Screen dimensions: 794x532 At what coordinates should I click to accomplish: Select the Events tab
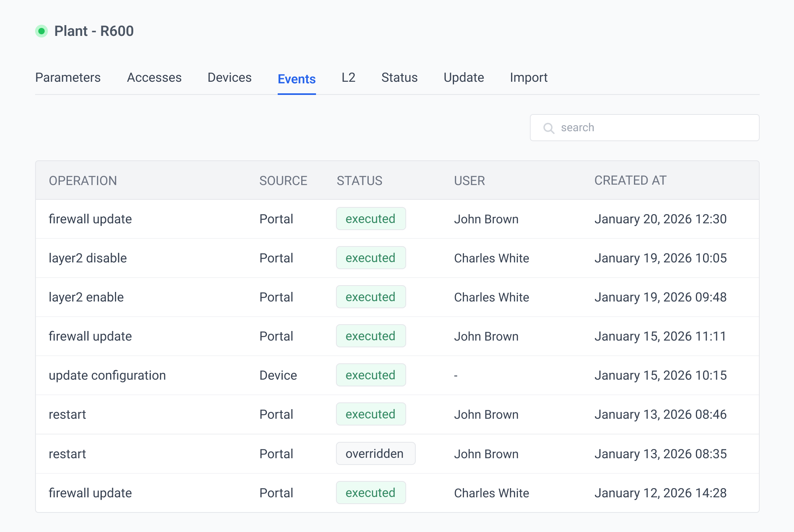click(x=296, y=79)
